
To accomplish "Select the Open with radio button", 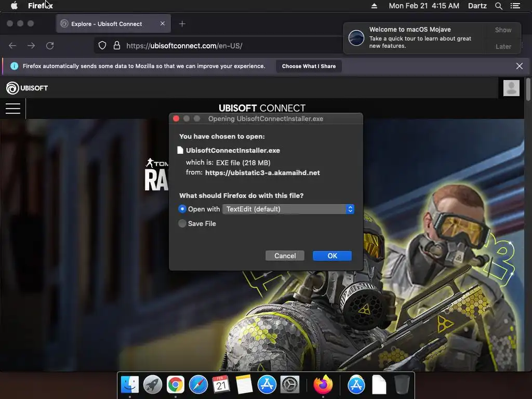I will (182, 209).
